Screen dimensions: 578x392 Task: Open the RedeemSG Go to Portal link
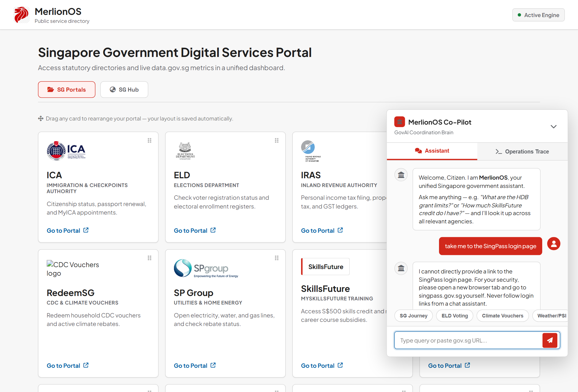[x=67, y=366]
